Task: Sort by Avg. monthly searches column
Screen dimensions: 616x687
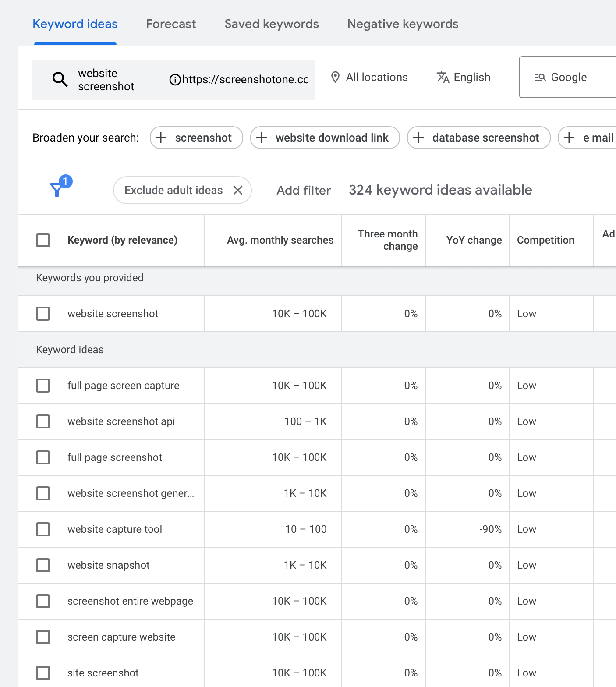Action: 280,240
